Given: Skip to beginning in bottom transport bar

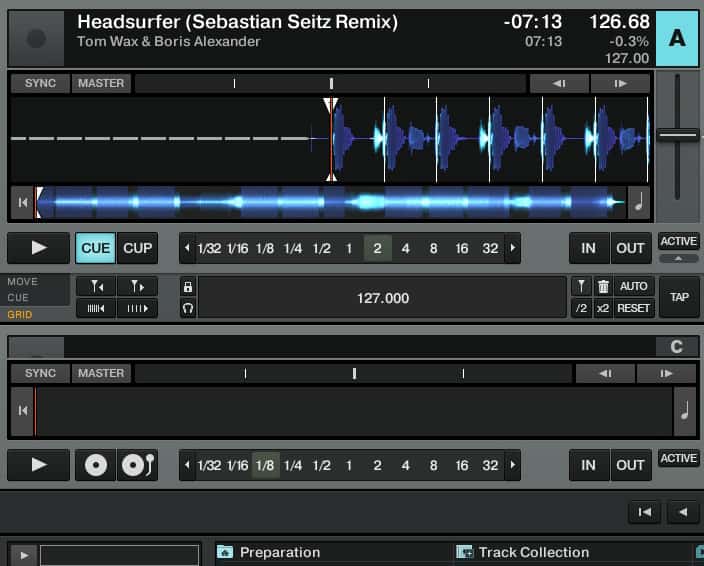Looking at the screenshot, I should point(645,512).
